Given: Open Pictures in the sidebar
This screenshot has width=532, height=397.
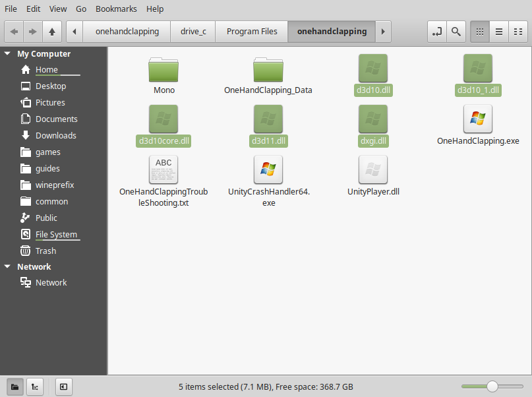Looking at the screenshot, I should tap(53, 102).
